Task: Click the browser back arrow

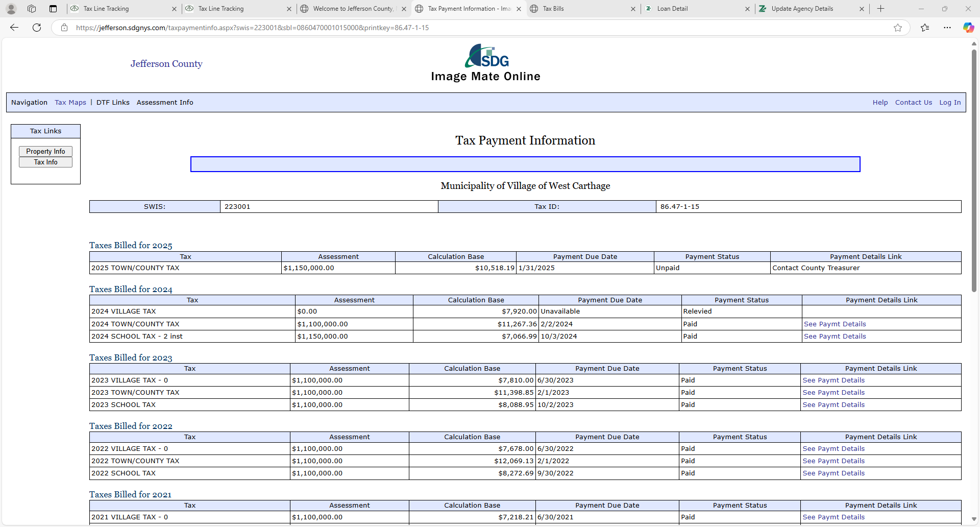Action: pyautogui.click(x=14, y=28)
